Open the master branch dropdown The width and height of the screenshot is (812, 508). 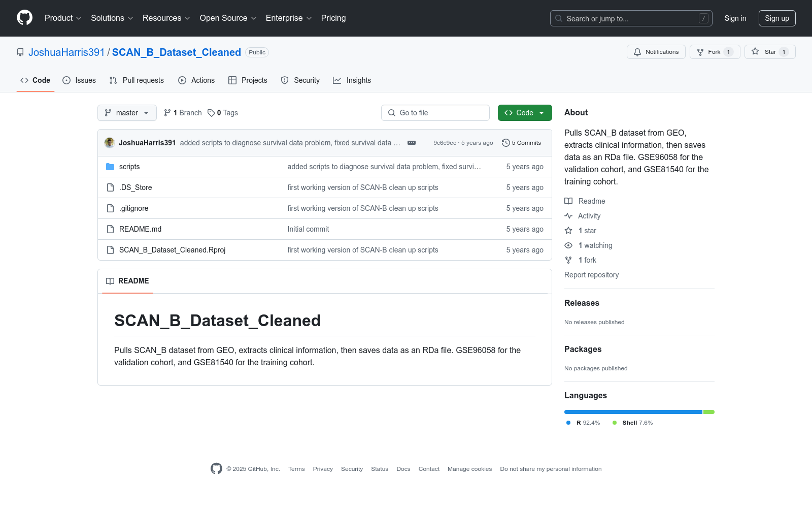point(127,113)
